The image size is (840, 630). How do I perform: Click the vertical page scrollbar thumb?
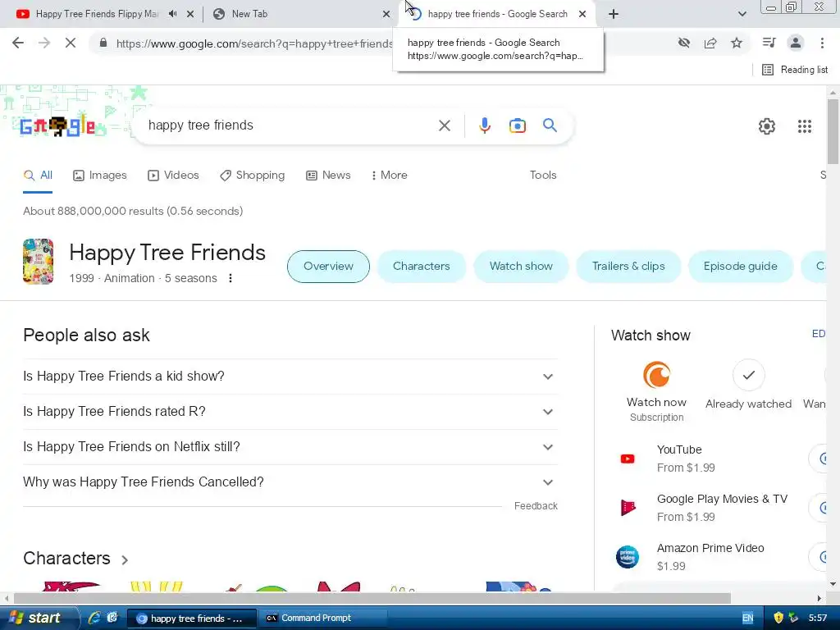tap(833, 131)
